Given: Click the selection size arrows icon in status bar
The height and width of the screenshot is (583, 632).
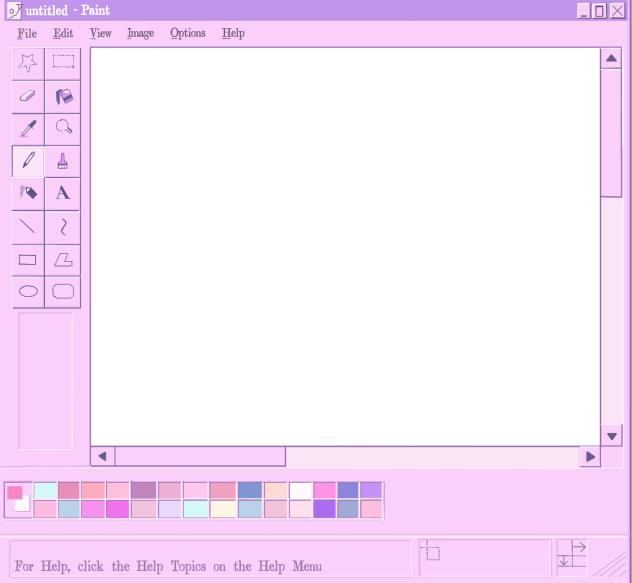Looking at the screenshot, I should [x=572, y=556].
